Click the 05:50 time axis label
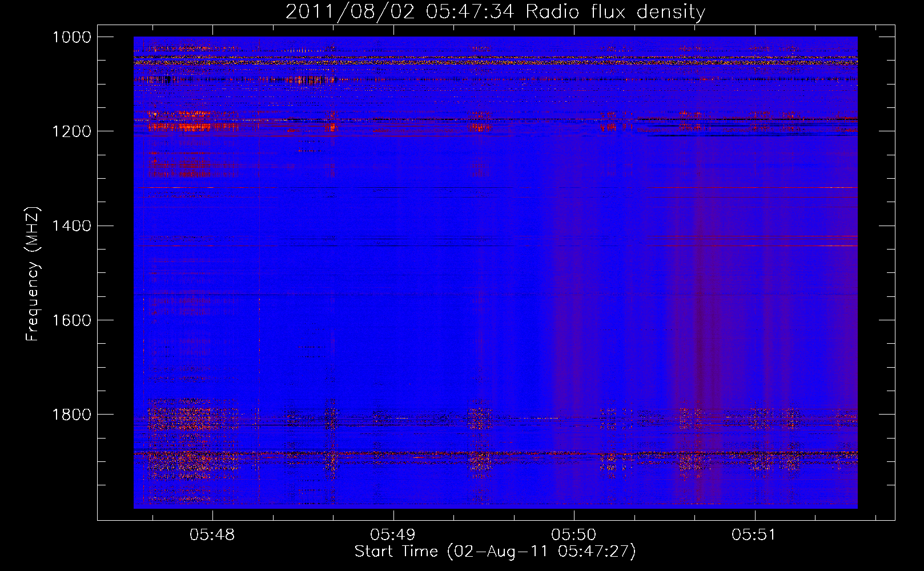Image resolution: width=924 pixels, height=571 pixels. 573,535
